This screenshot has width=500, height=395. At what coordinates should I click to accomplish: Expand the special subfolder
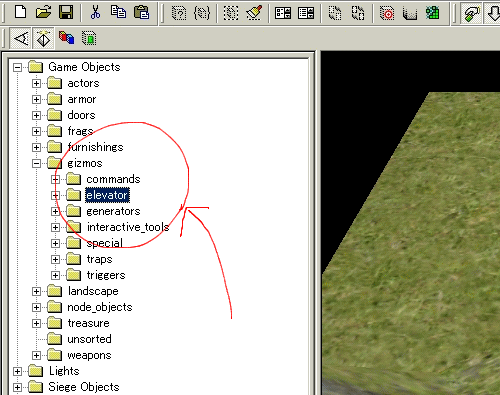point(55,243)
